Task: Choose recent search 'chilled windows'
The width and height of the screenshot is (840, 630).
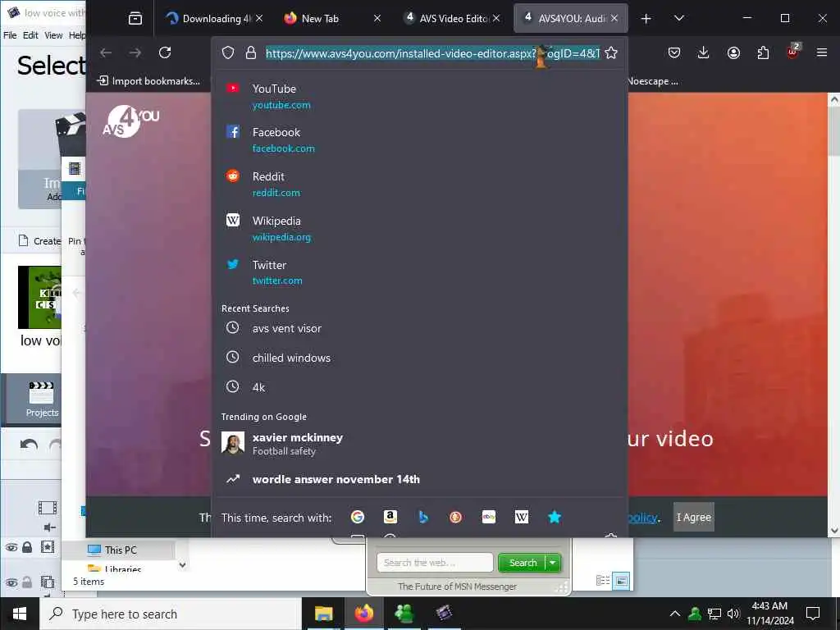Action: point(419,358)
